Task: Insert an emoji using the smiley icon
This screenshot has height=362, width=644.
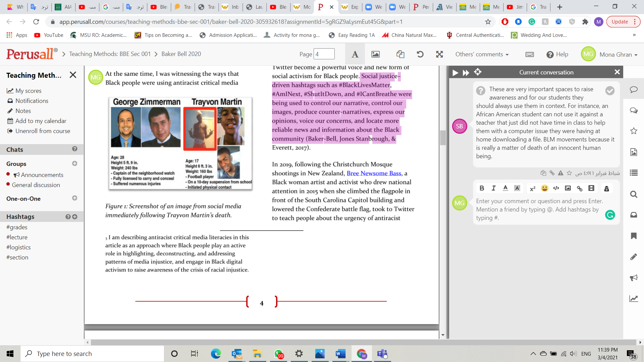Action: coord(544,188)
